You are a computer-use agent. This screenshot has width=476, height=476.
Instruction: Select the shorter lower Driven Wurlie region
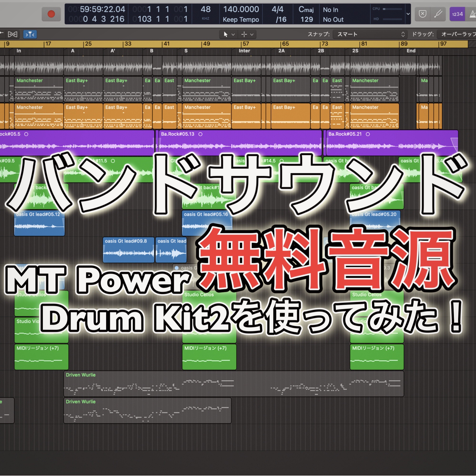[147, 410]
